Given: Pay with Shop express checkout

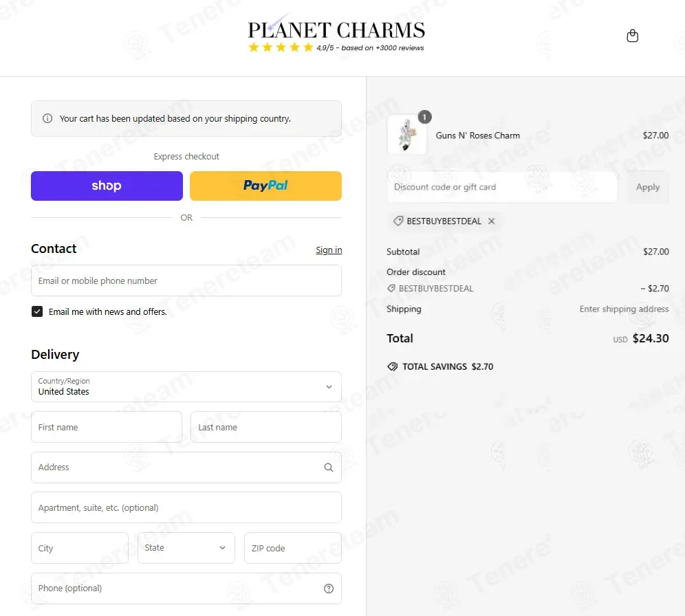Looking at the screenshot, I should (107, 186).
